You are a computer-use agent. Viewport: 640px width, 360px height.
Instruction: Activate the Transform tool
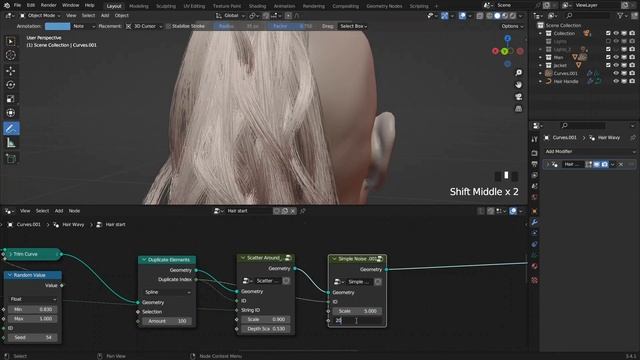coord(11,113)
